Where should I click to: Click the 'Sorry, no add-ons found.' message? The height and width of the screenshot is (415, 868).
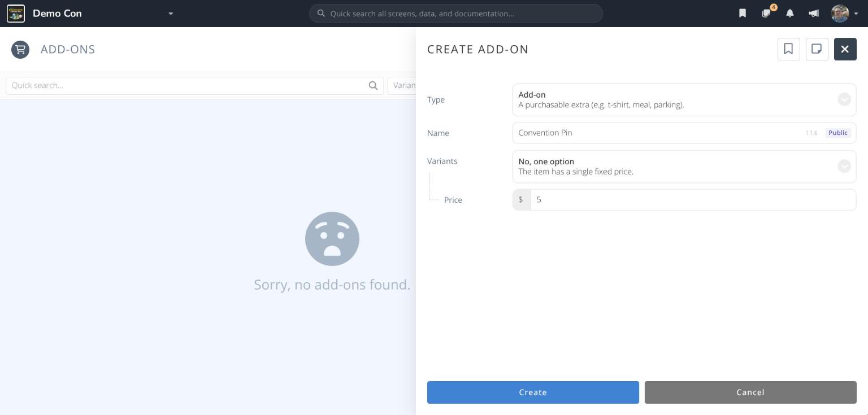[x=332, y=285]
